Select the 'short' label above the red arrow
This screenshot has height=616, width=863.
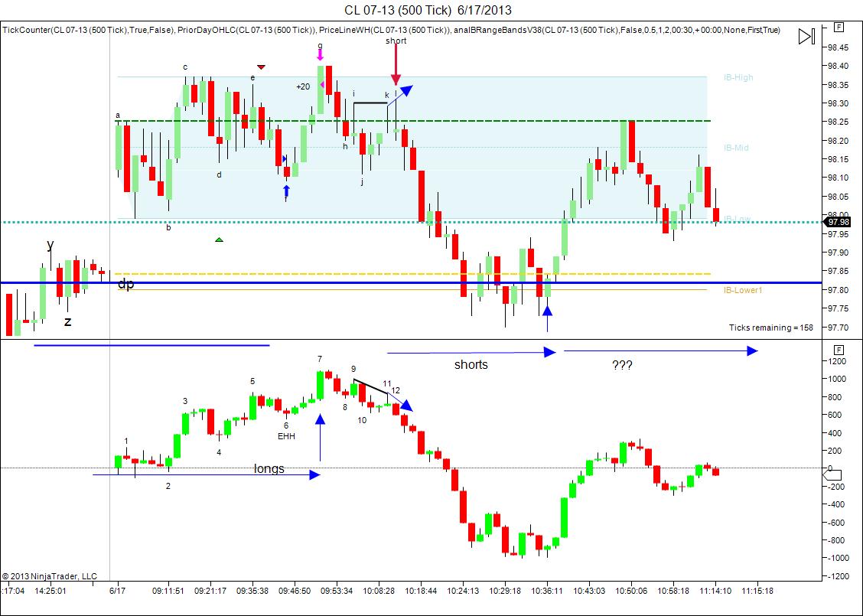396,41
